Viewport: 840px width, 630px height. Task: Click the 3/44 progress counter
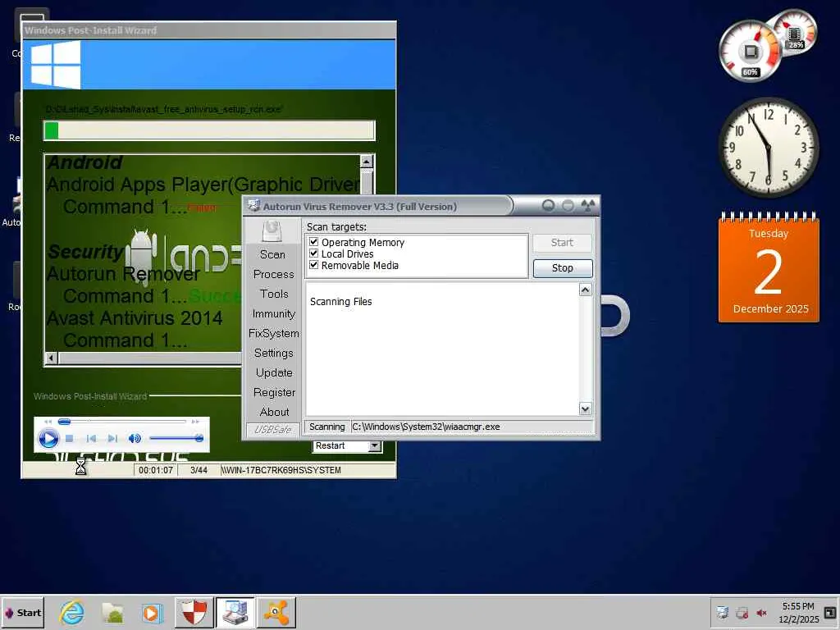point(199,470)
